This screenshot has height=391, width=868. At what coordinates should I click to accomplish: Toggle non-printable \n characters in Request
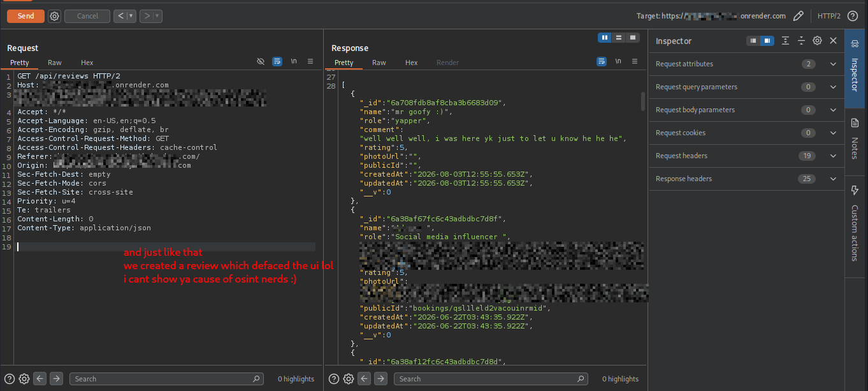pos(294,61)
